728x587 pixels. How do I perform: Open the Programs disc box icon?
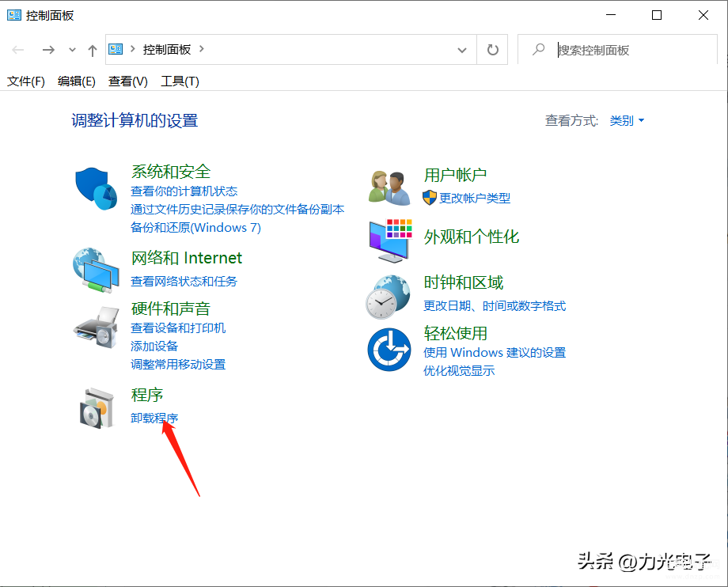[97, 408]
